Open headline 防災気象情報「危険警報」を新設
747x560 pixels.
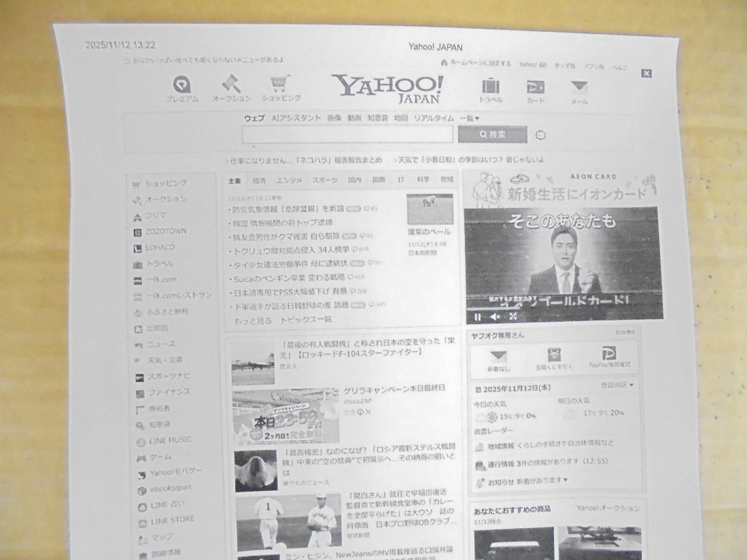pos(287,208)
